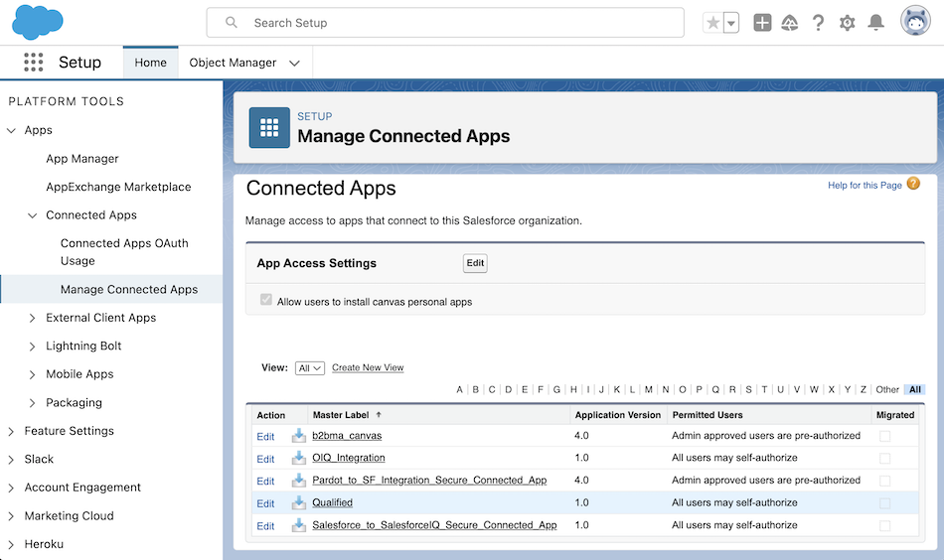Screen dimensions: 944x560
Task: Open Global Actions plus icon
Action: point(762,23)
